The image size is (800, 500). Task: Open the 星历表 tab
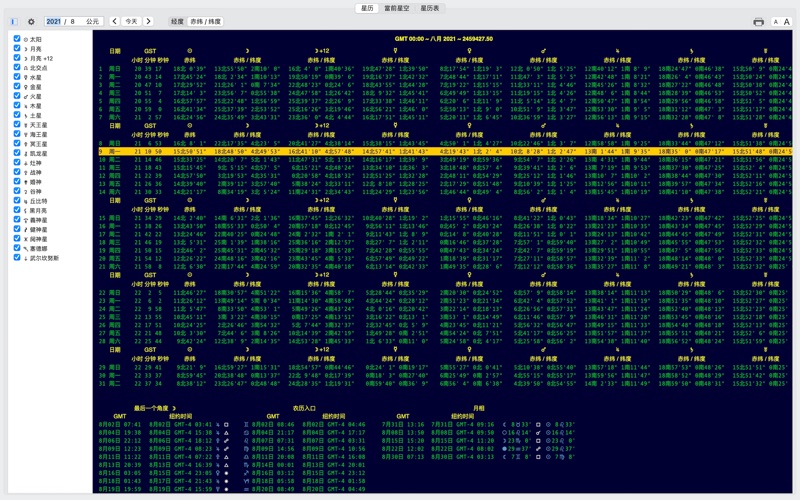coord(431,8)
